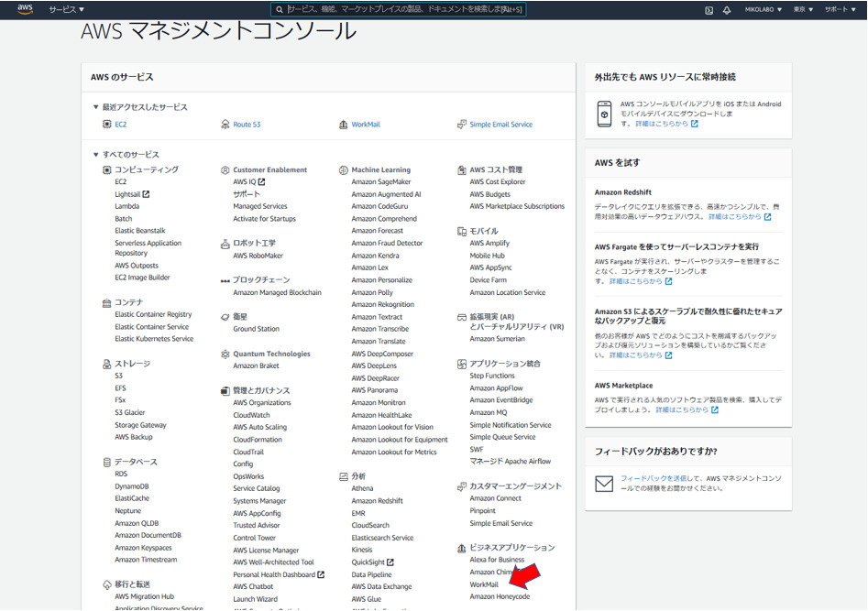868x611 pixels.
Task: Click the ブロックチェーン category icon
Action: (225, 280)
